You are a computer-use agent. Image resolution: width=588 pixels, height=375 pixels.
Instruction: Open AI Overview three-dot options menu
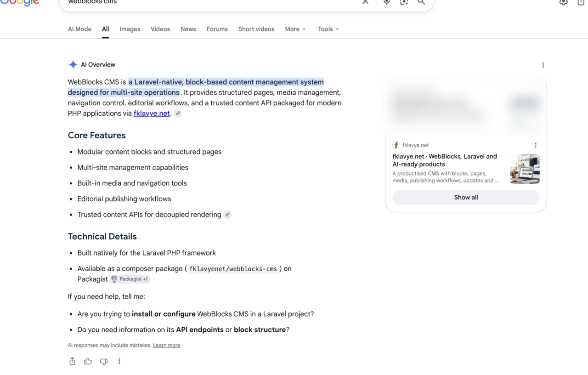click(x=543, y=65)
